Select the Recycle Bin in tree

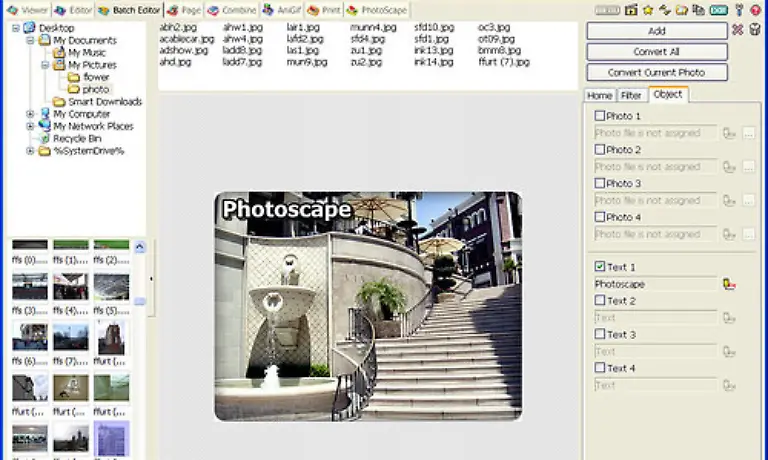pos(77,139)
